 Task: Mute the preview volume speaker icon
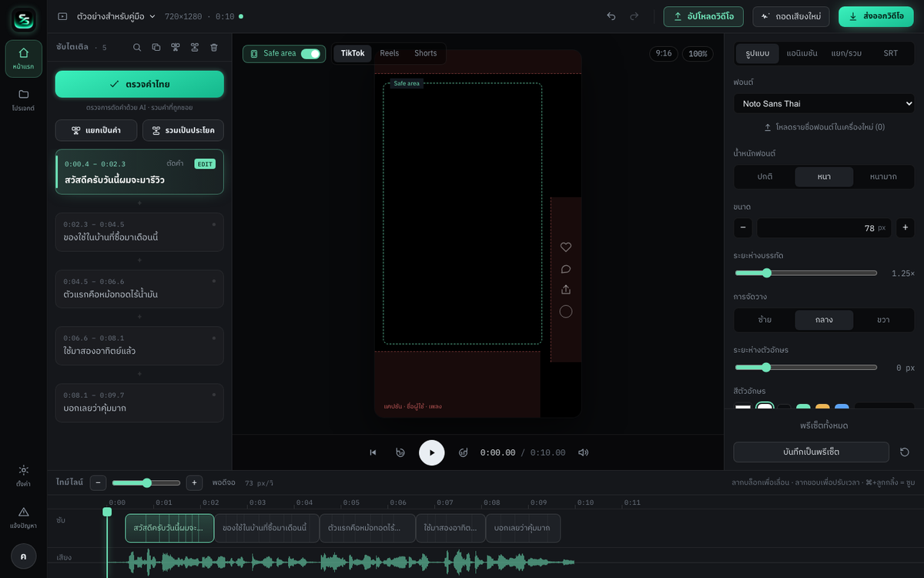pos(584,452)
